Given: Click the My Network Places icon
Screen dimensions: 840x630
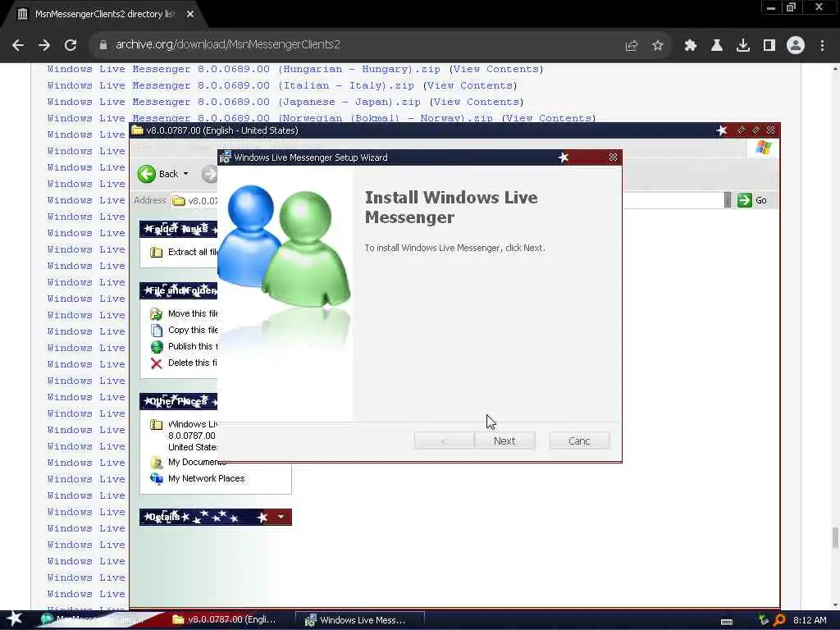Looking at the screenshot, I should coord(157,478).
